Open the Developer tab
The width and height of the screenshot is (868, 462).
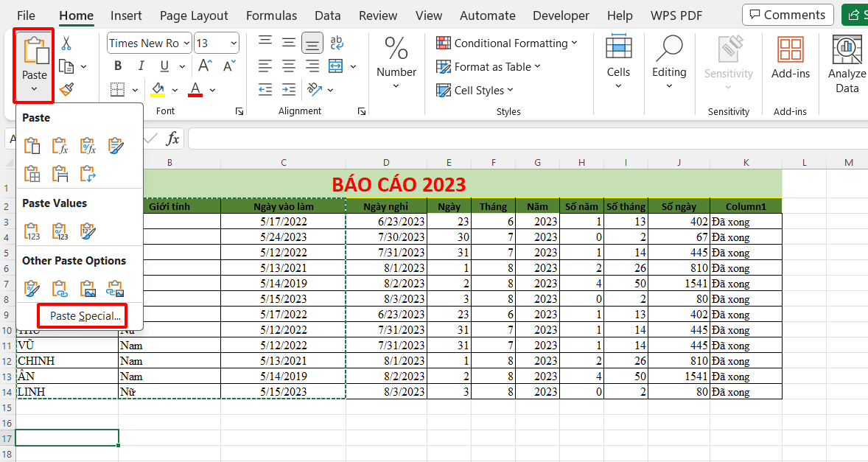561,15
